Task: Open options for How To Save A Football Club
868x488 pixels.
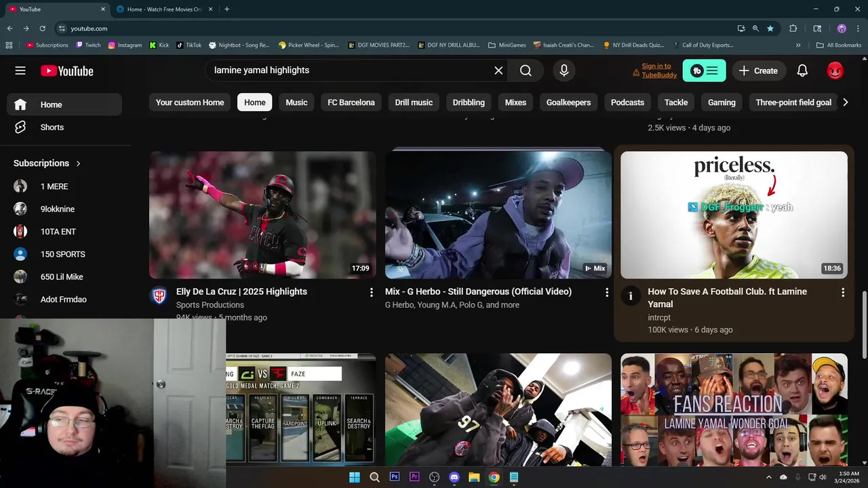Action: pos(843,292)
